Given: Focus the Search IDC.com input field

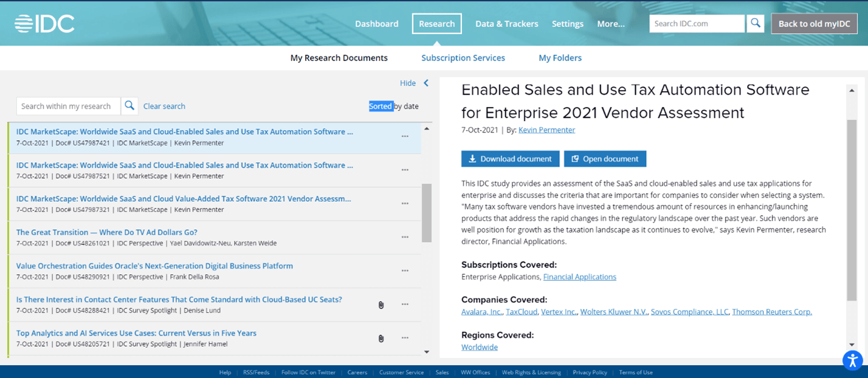Looking at the screenshot, I should tap(697, 24).
